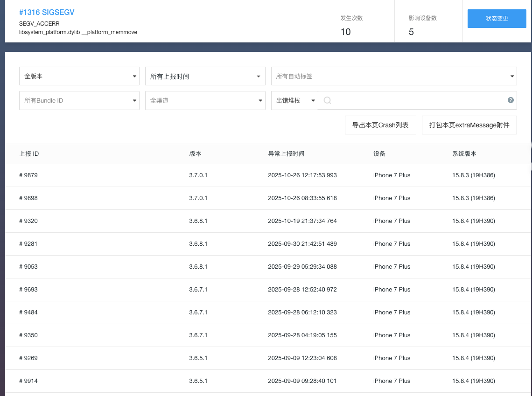Viewport: 532px width, 396px height.
Task: Open the 所有自动标签 tag selector
Action: (x=393, y=76)
